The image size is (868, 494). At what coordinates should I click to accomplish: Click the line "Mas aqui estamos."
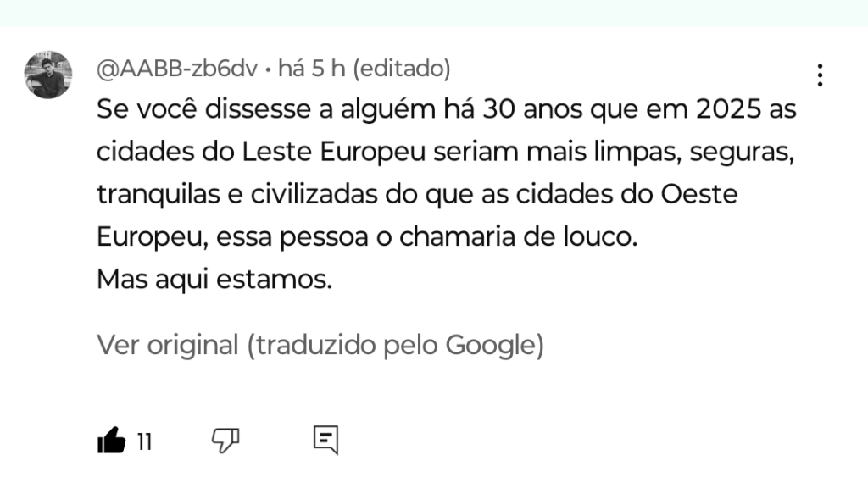[214, 279]
